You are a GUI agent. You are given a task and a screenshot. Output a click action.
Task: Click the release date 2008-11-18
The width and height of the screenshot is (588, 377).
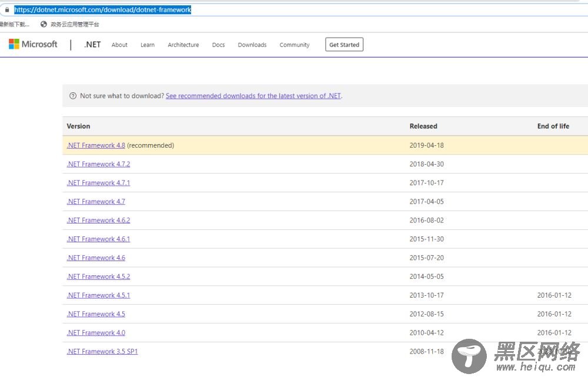coord(426,352)
